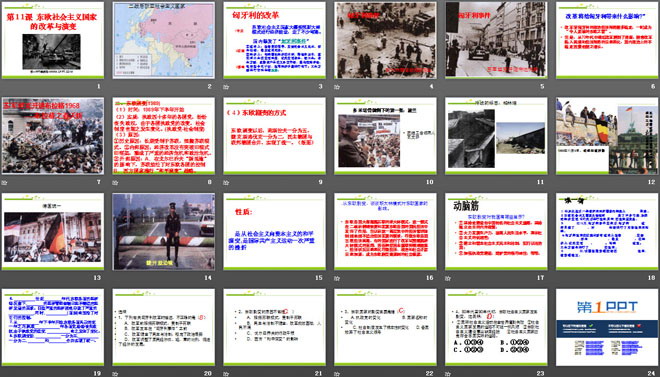Select slide 20 multiple choice question one

164,327
